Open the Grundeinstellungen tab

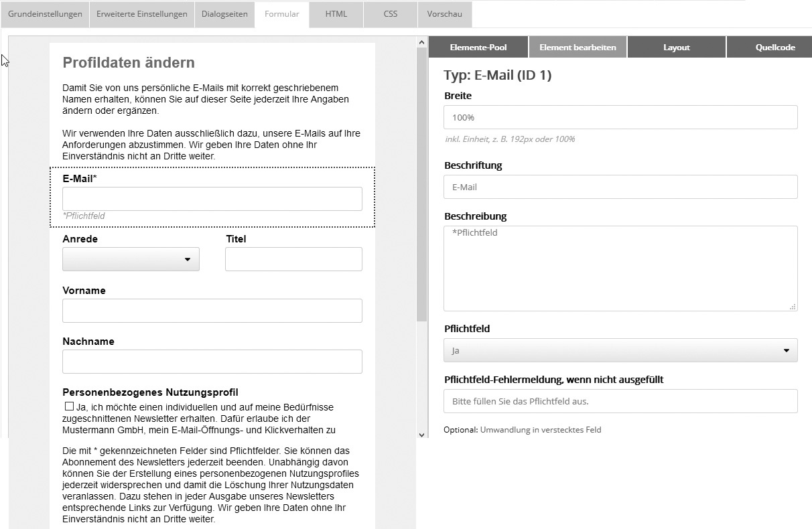[45, 14]
